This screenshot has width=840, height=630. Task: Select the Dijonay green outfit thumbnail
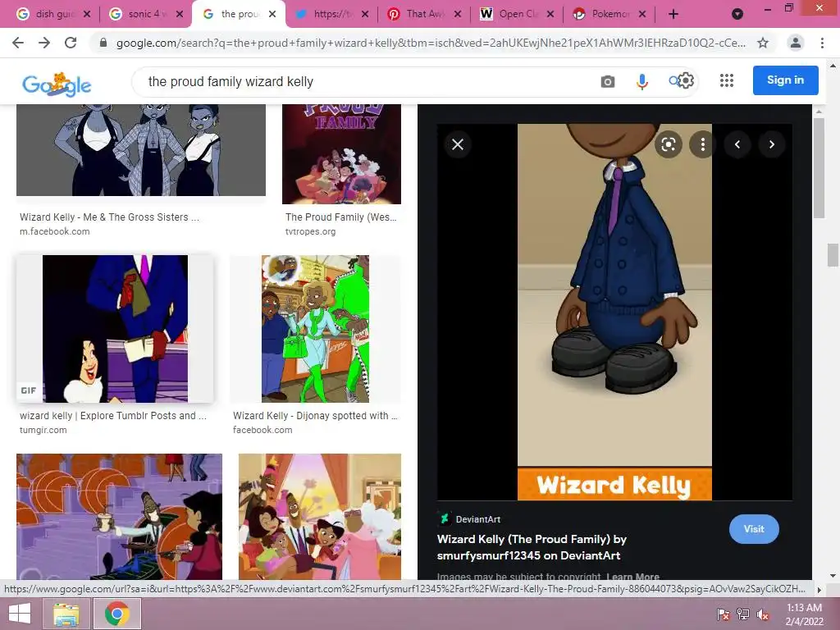(x=315, y=329)
